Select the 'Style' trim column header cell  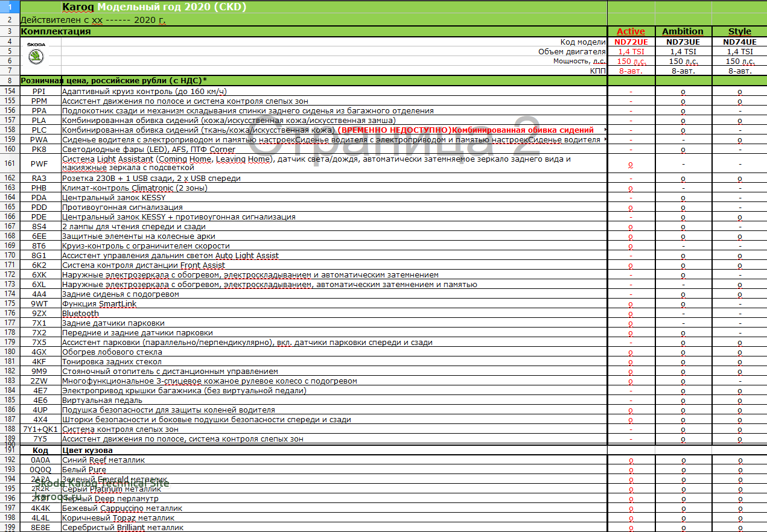(739, 31)
